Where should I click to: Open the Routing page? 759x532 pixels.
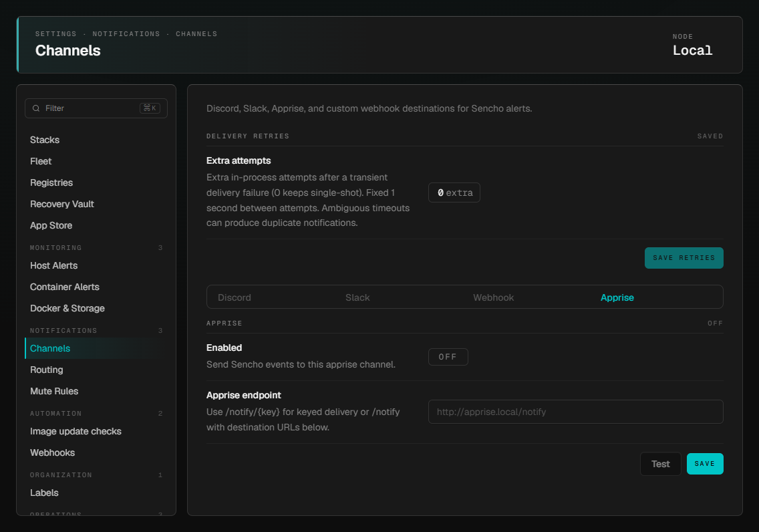pyautogui.click(x=47, y=370)
